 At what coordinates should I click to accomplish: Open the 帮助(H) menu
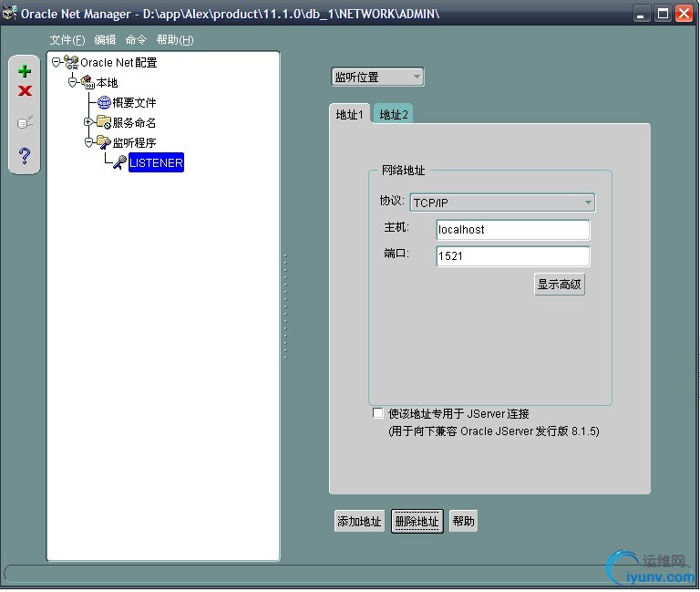coord(175,40)
